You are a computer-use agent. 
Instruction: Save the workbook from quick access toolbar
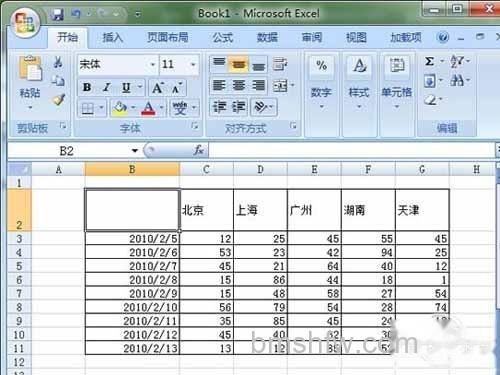58,14
